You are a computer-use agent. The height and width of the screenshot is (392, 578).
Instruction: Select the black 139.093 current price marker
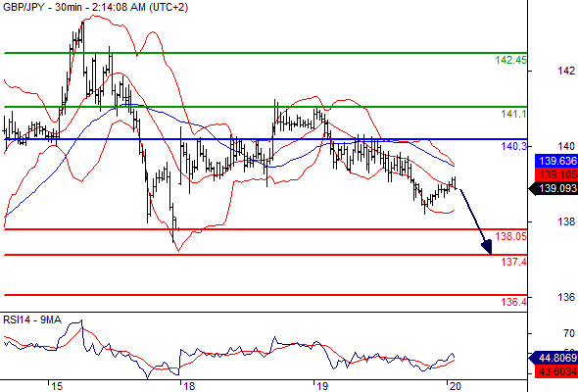pyautogui.click(x=554, y=188)
